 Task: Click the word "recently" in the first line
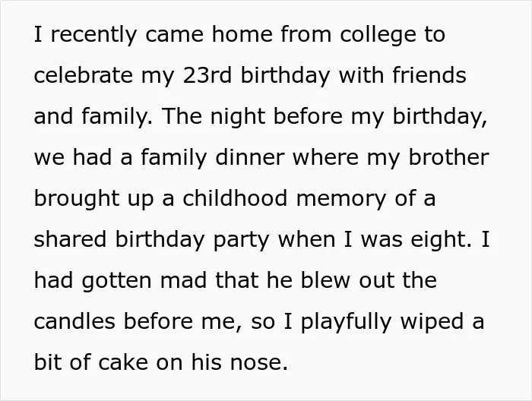coord(93,35)
